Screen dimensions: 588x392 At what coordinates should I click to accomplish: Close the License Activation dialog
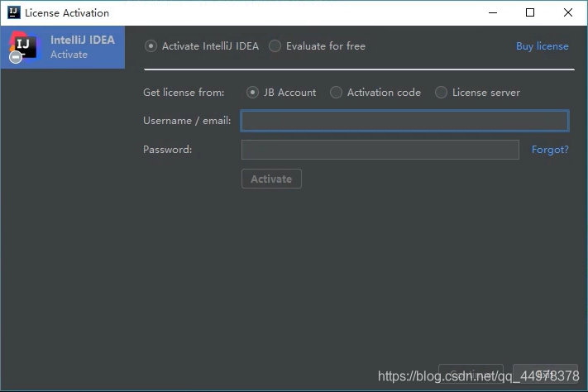click(x=568, y=12)
